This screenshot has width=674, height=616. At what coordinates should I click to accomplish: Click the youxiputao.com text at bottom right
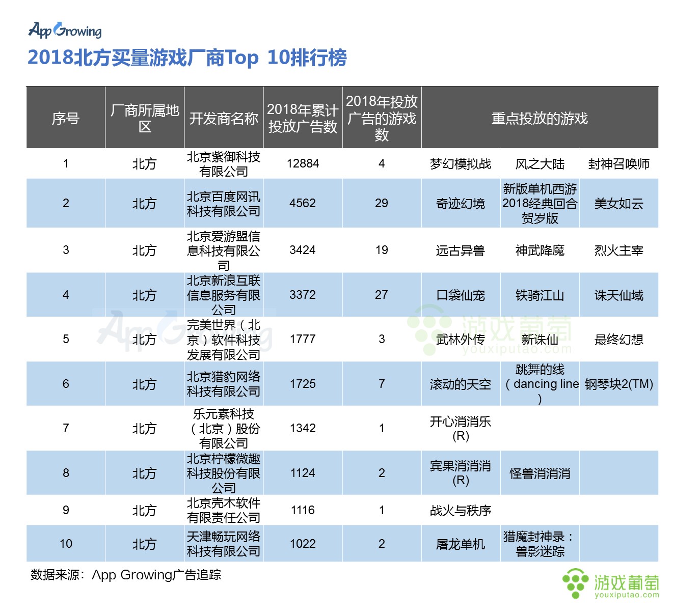point(627,595)
